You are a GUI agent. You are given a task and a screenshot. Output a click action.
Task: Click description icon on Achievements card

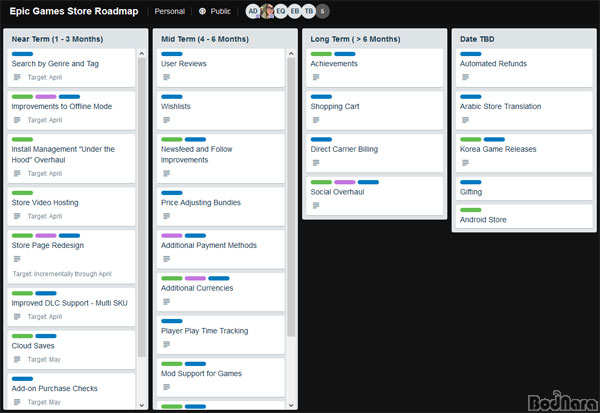pyautogui.click(x=316, y=77)
